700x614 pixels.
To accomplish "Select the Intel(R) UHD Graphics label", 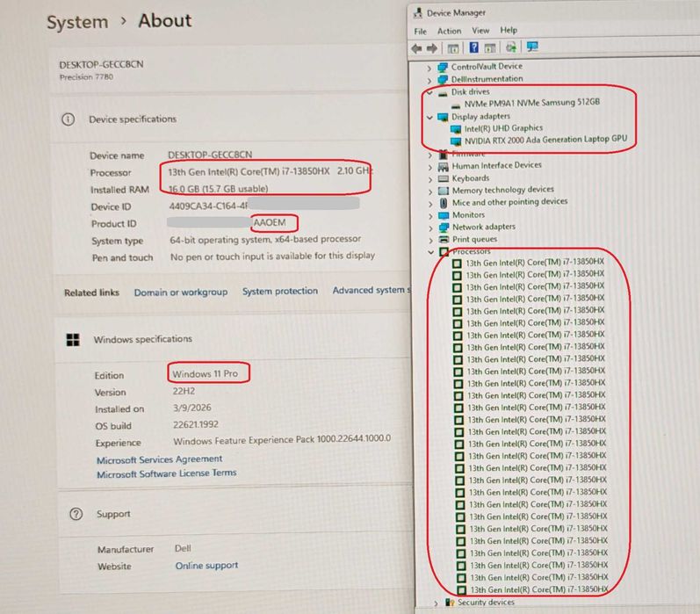I will click(x=503, y=128).
